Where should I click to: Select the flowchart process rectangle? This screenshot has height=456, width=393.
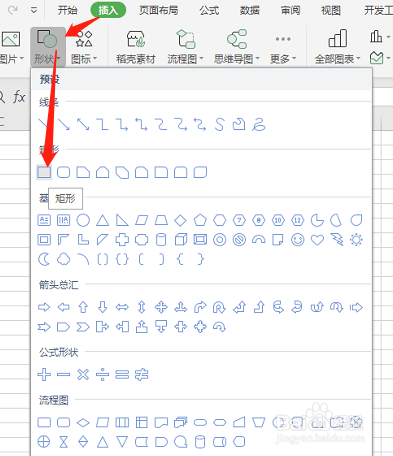point(44,422)
